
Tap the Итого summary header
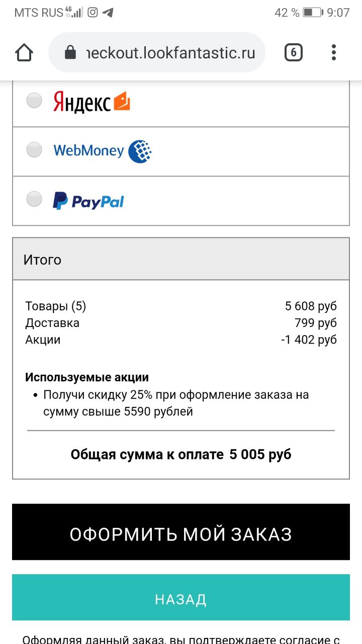(181, 259)
